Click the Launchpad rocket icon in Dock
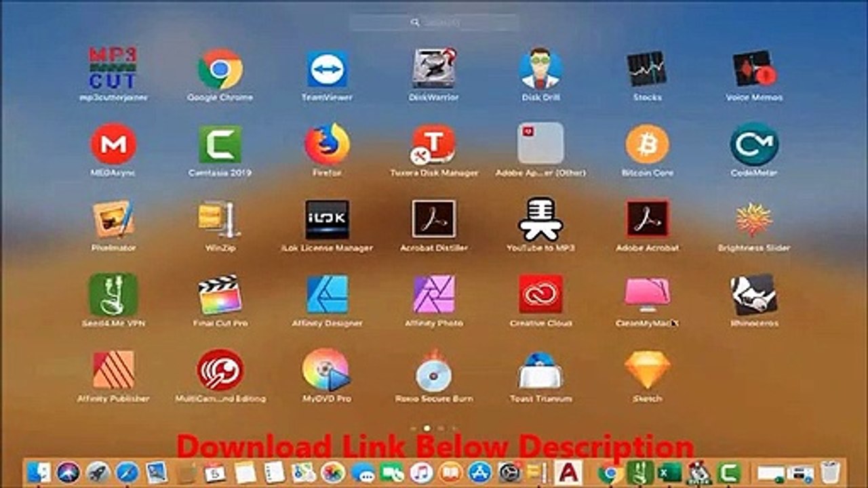 (98, 472)
